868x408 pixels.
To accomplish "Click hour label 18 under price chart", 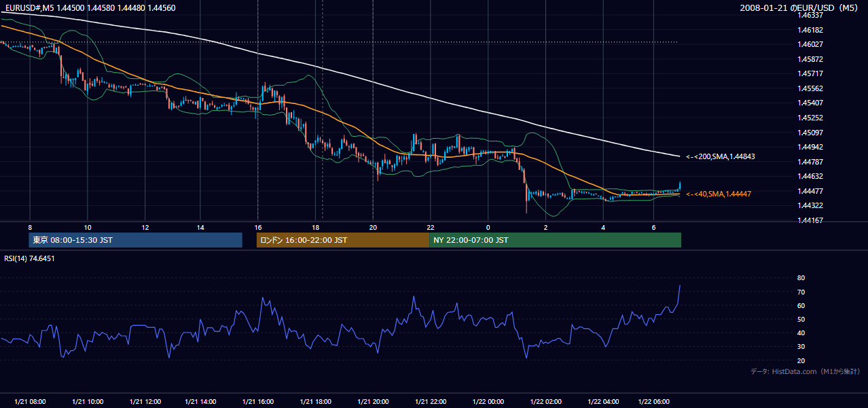I will point(316,227).
